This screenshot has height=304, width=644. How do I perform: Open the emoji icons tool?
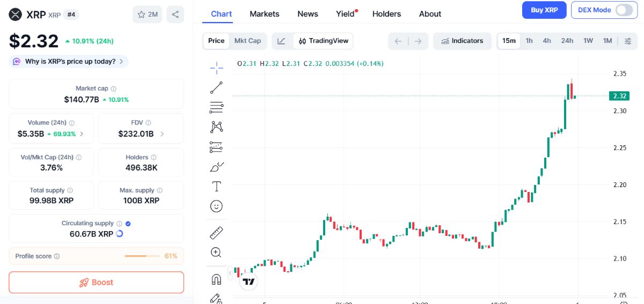(x=217, y=206)
